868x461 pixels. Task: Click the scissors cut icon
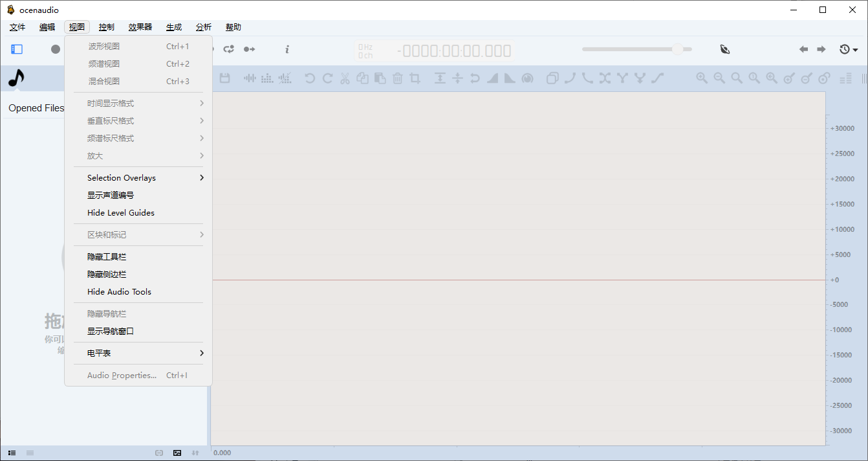tap(345, 78)
